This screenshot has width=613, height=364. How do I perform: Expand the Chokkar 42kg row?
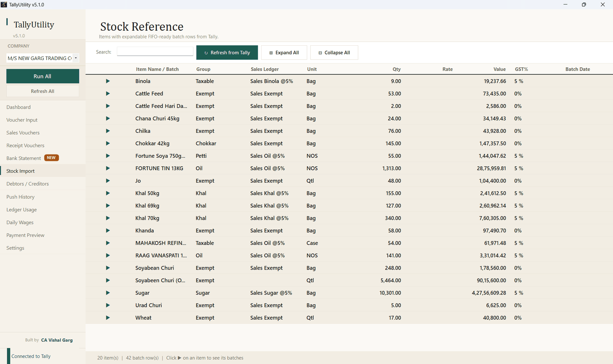(x=108, y=143)
